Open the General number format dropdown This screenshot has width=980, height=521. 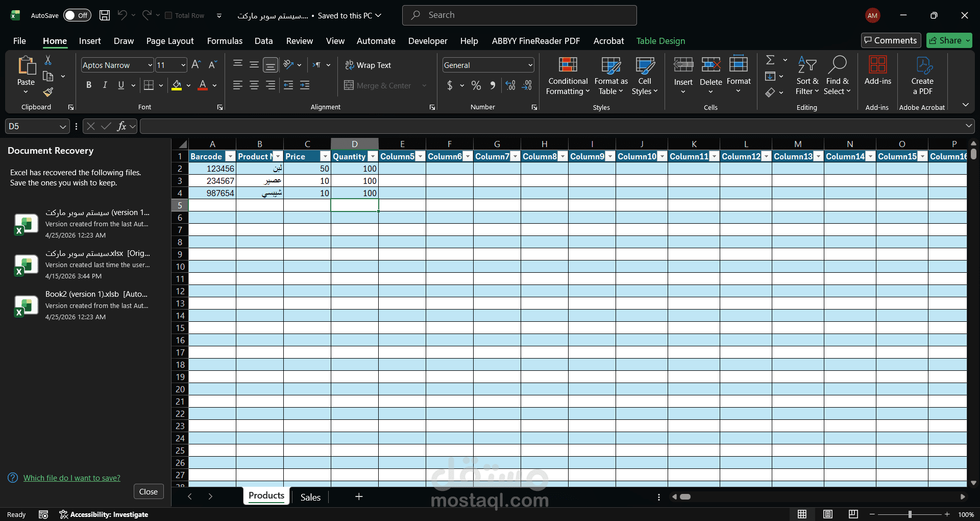pyautogui.click(x=530, y=65)
